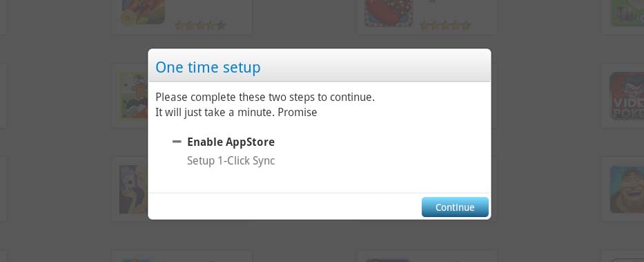Select the Setup 1-Click Sync step
644x262 pixels.
(x=231, y=160)
